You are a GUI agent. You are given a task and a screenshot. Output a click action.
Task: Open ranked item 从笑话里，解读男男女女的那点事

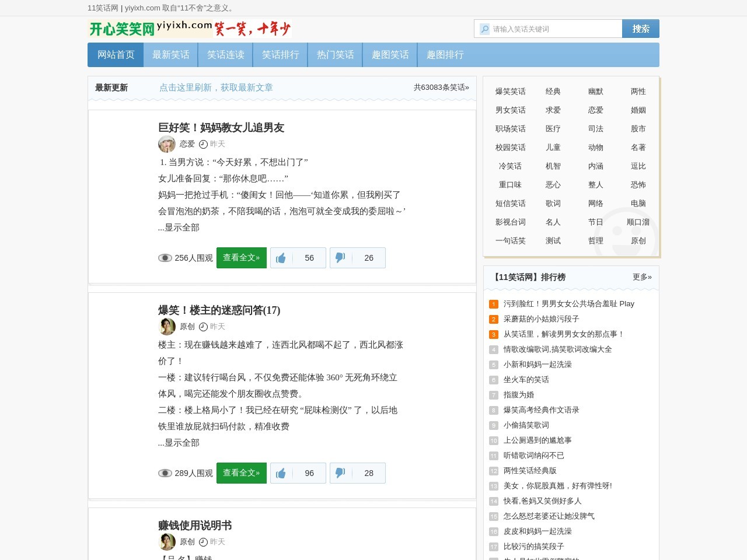[x=561, y=334]
